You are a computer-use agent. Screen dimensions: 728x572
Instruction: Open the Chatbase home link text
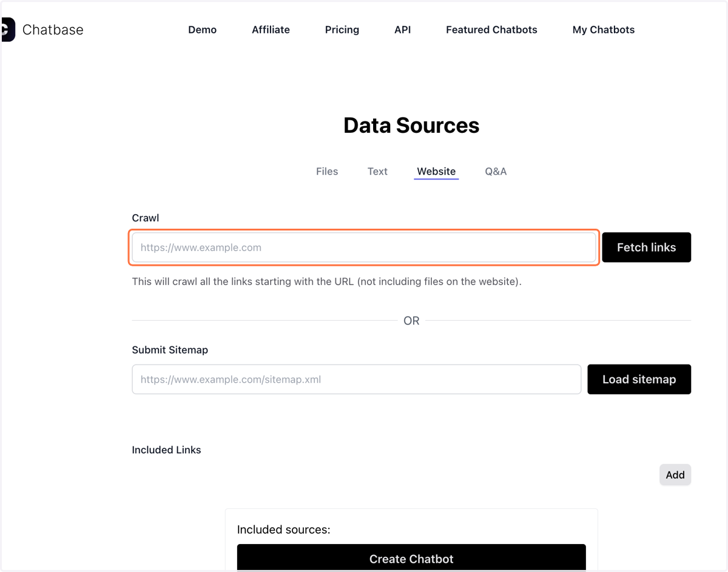[53, 30]
